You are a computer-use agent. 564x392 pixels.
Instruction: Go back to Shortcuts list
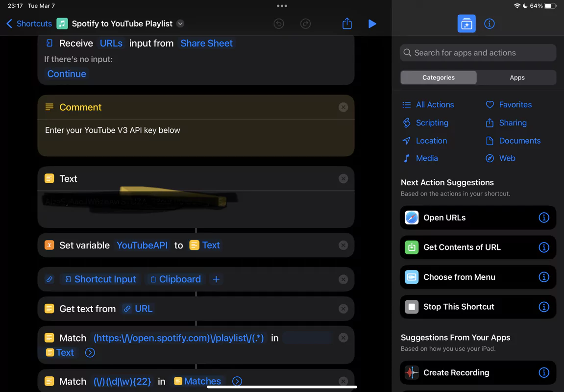click(29, 24)
